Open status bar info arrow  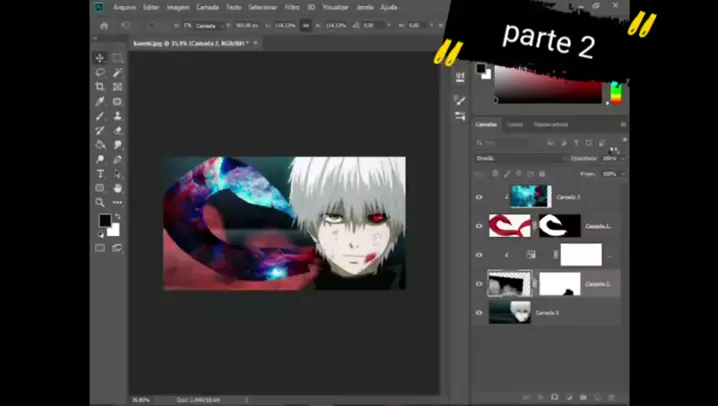(x=246, y=400)
